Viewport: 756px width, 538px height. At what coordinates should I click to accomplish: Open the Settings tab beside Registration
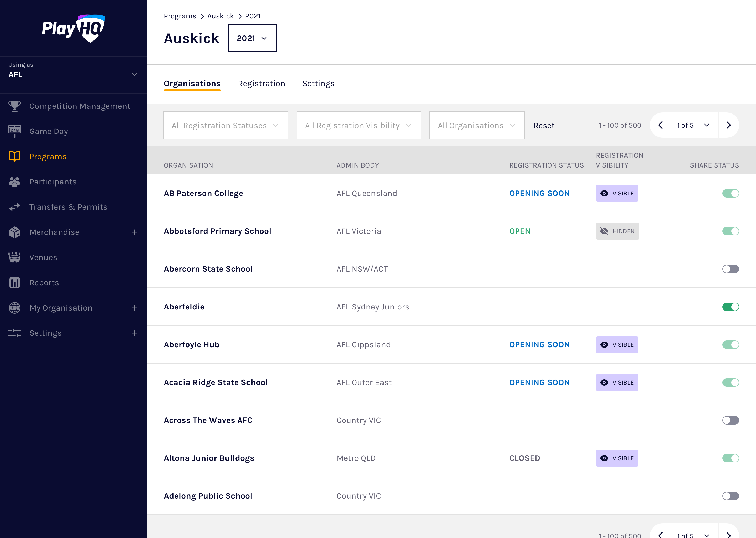click(x=318, y=84)
